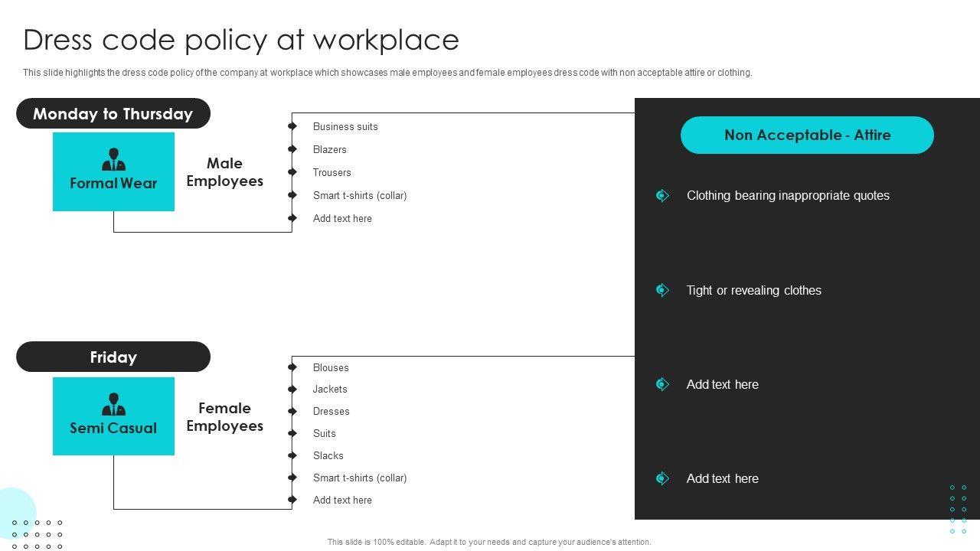This screenshot has height=551, width=980.
Task: Click diamond bullet beside Dresses
Action: [292, 411]
